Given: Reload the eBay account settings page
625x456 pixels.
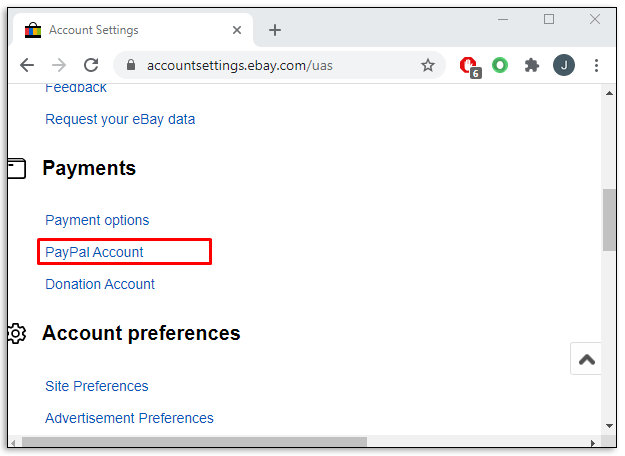Looking at the screenshot, I should click(91, 65).
